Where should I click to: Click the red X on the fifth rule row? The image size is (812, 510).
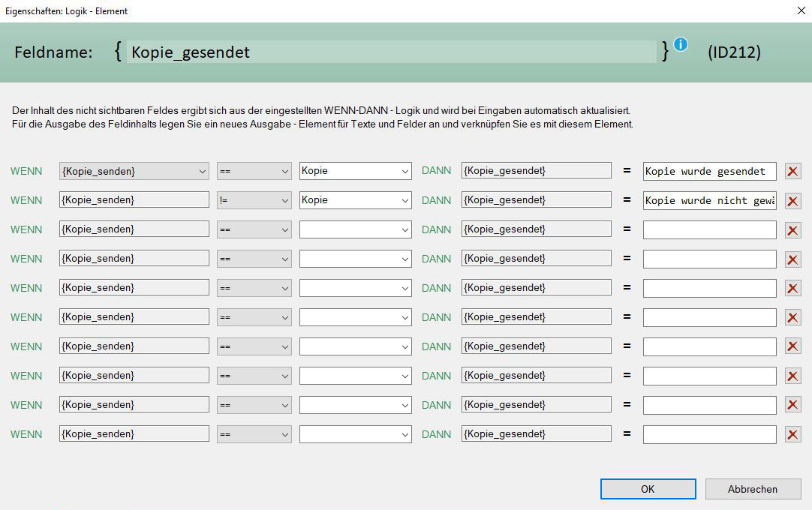pos(792,289)
